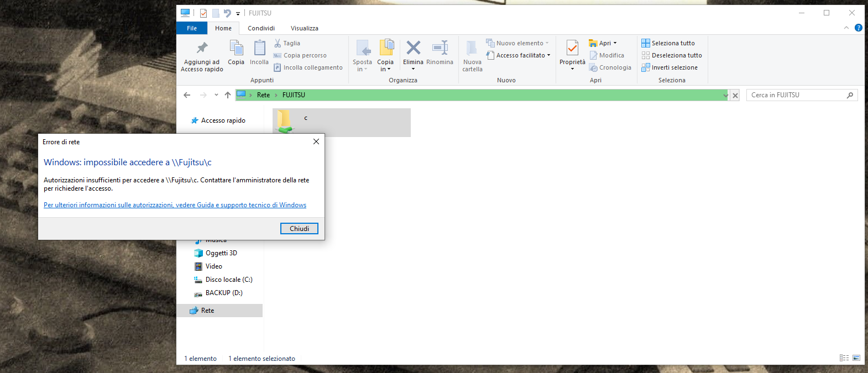Screen dimensions: 868x373
Task: Switch to large icons view in status bar
Action: (856, 358)
